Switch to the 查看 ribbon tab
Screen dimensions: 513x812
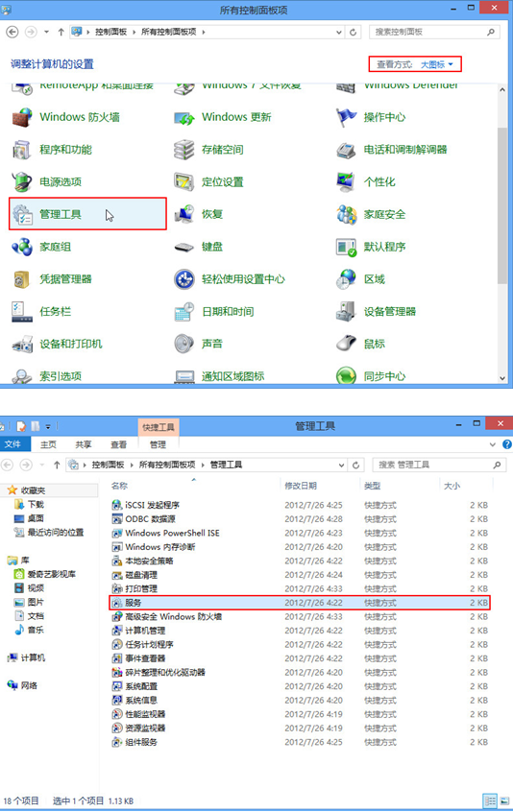tap(119, 444)
